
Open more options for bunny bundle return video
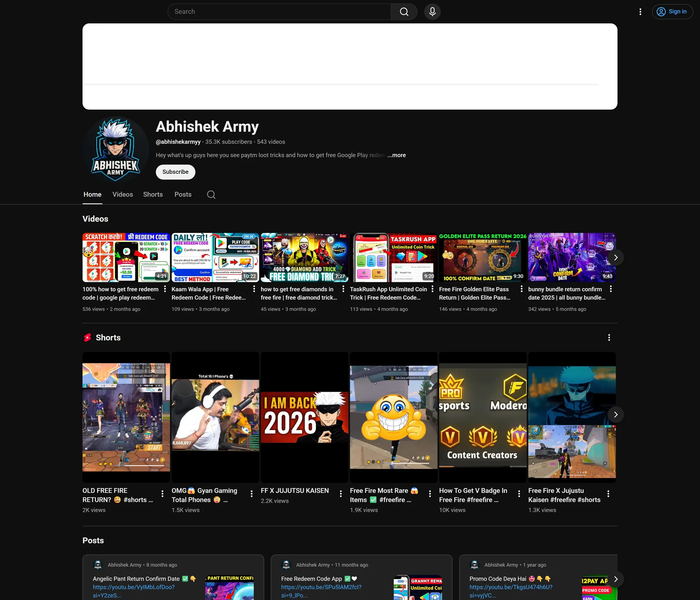point(611,289)
